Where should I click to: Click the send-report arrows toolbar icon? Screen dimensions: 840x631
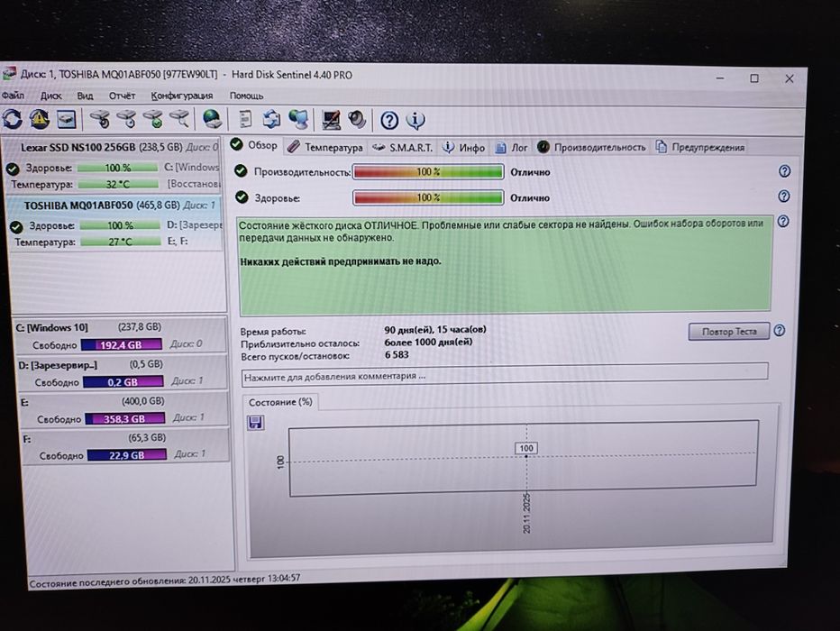tap(271, 119)
